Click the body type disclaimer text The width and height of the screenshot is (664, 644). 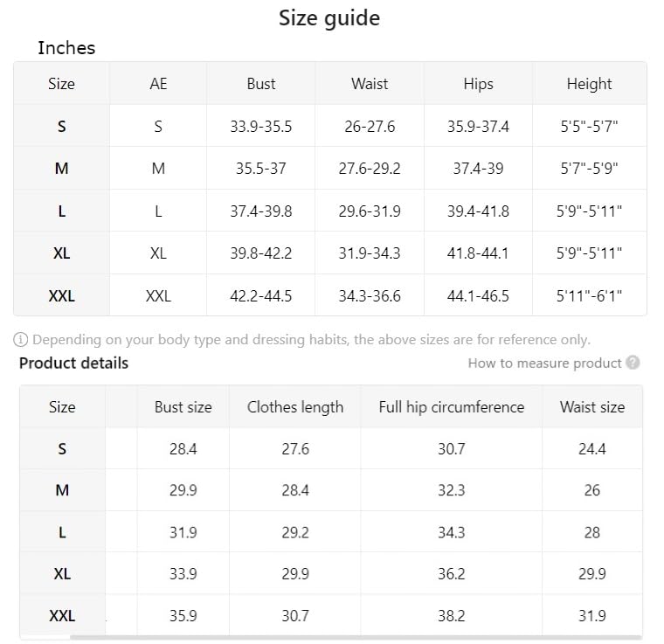pos(311,340)
